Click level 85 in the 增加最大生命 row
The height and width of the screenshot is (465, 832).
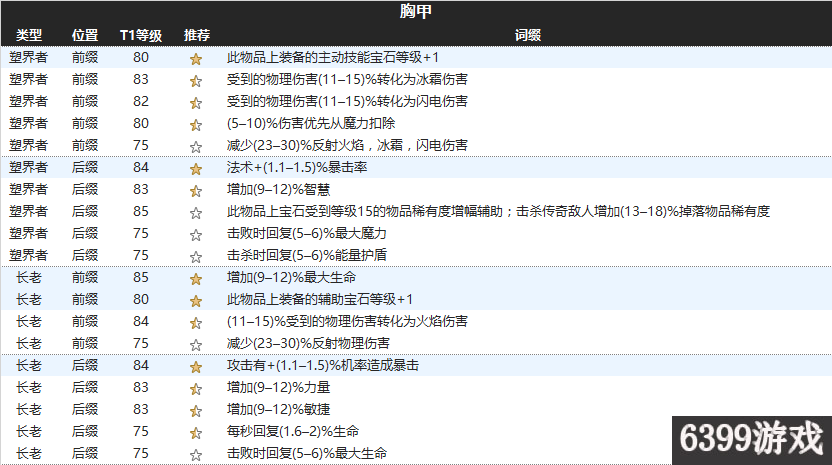tap(141, 277)
